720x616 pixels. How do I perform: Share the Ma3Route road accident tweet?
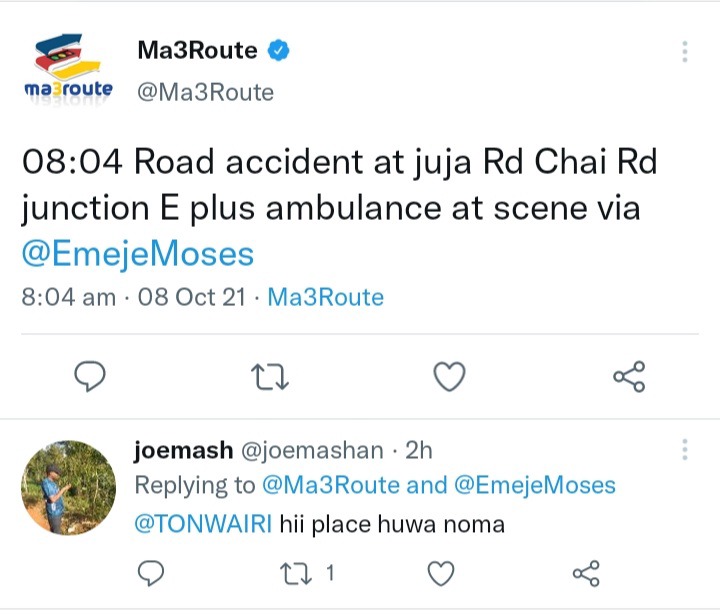tap(630, 376)
